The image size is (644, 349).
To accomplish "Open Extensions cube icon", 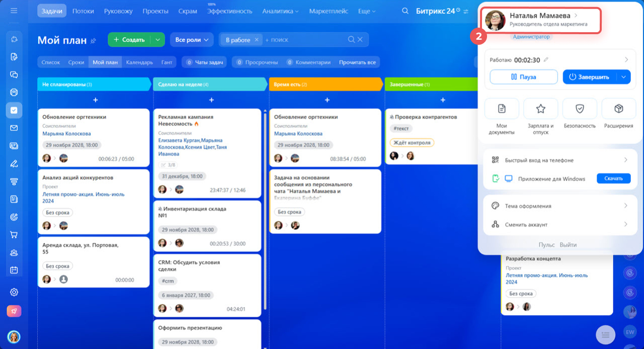I will coord(619,109).
